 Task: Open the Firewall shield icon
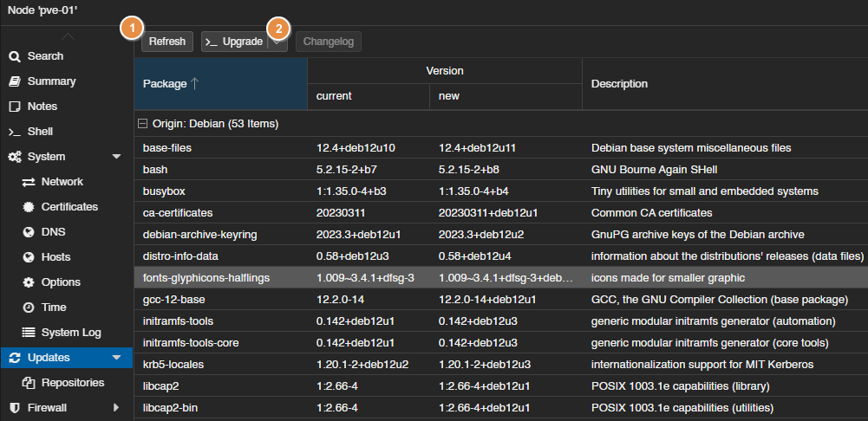14,407
